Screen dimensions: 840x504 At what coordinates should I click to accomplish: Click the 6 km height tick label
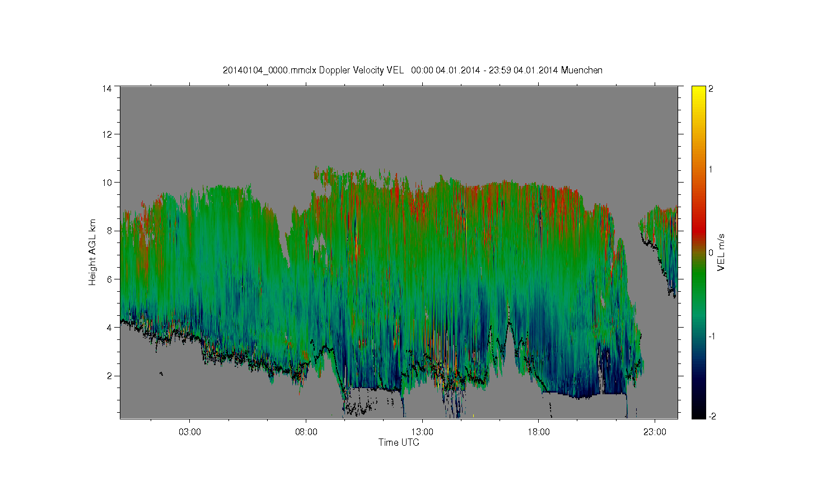(x=109, y=279)
